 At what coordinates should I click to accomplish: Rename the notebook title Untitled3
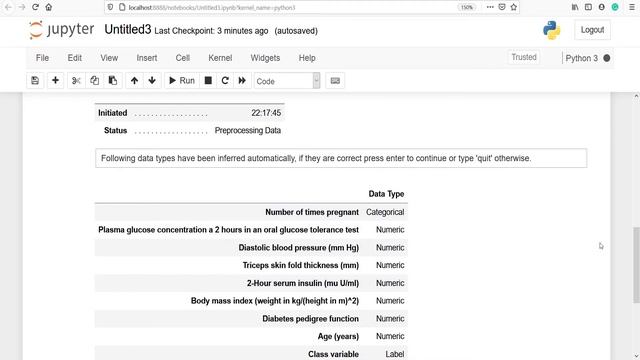coord(128,29)
